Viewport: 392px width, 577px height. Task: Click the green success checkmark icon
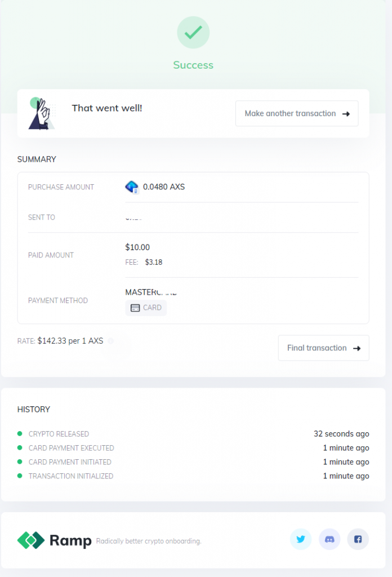click(193, 32)
